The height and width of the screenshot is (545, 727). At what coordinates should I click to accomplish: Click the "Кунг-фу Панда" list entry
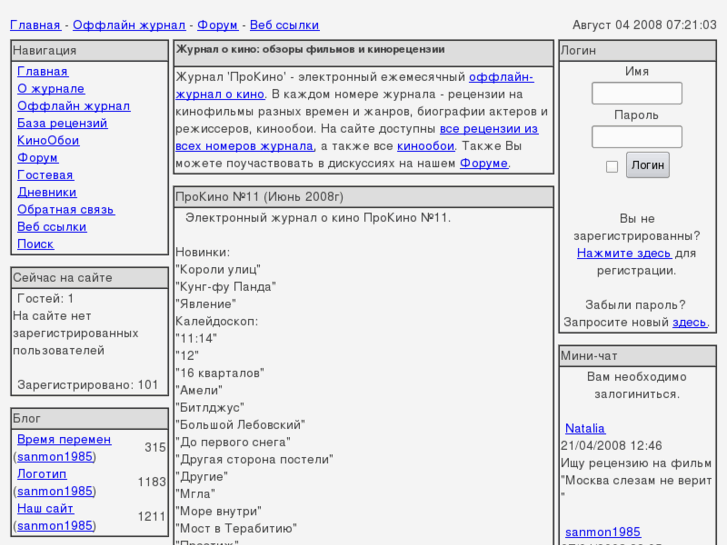coord(226,287)
